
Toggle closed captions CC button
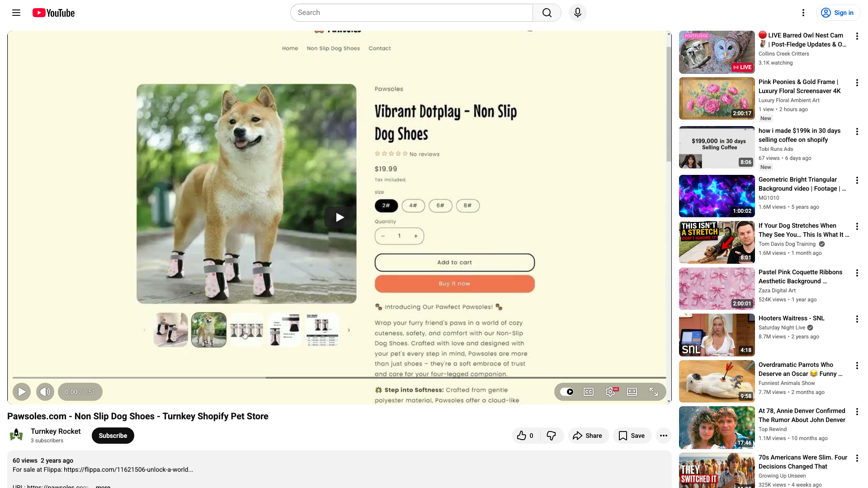tap(589, 392)
